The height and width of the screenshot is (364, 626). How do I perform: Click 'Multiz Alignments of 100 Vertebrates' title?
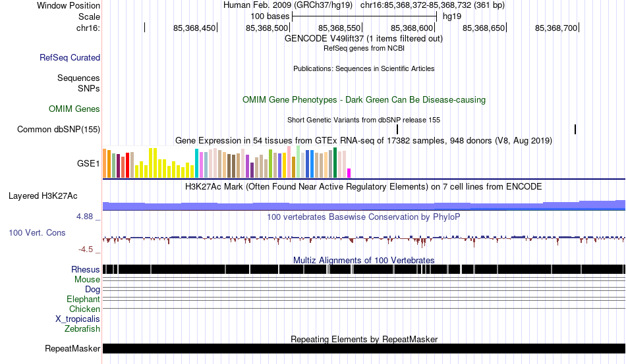(x=364, y=261)
